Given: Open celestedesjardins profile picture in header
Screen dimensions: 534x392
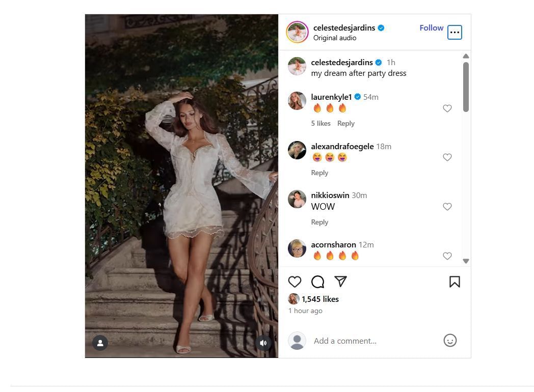Looking at the screenshot, I should coord(297,33).
